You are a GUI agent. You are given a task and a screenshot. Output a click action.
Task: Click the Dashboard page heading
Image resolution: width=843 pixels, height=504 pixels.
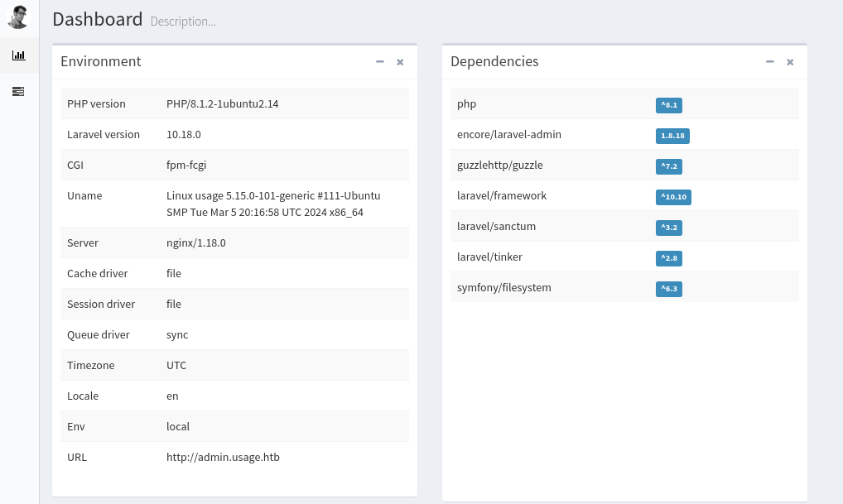(98, 19)
